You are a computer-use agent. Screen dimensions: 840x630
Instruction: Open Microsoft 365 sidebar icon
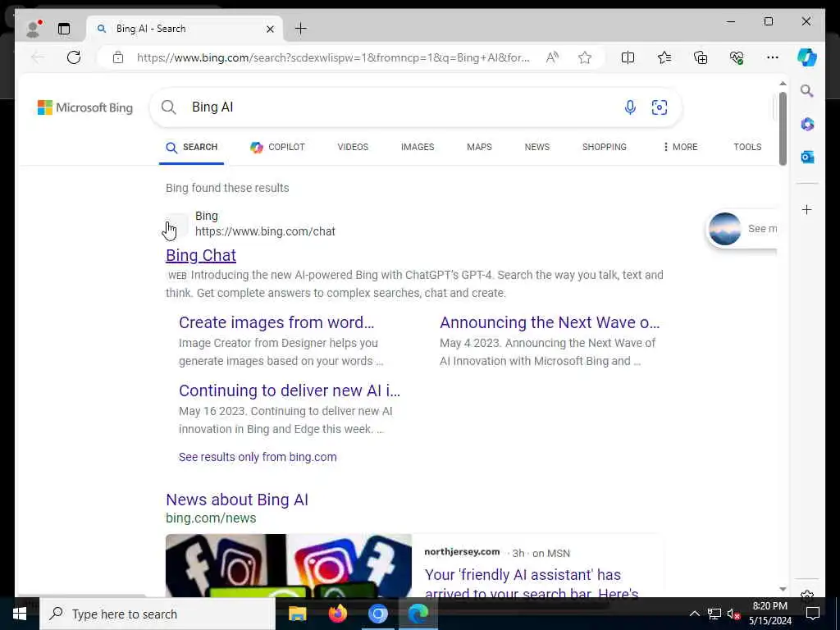[807, 125]
